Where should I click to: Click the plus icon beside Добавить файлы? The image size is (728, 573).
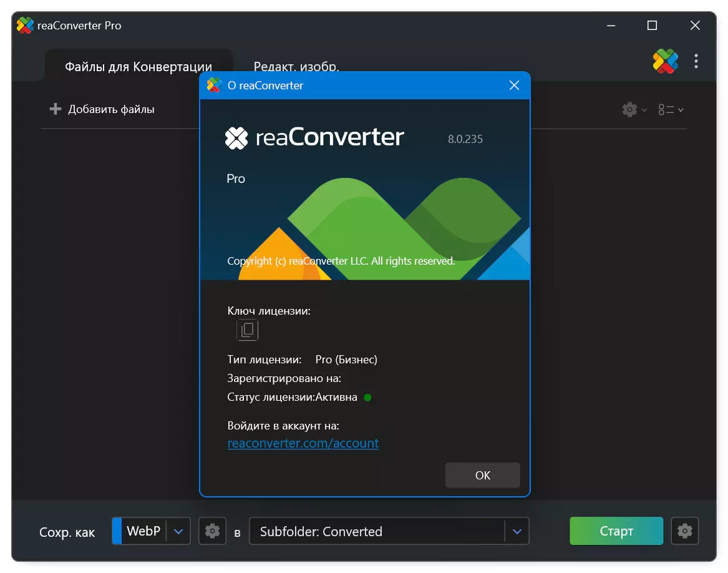[56, 109]
